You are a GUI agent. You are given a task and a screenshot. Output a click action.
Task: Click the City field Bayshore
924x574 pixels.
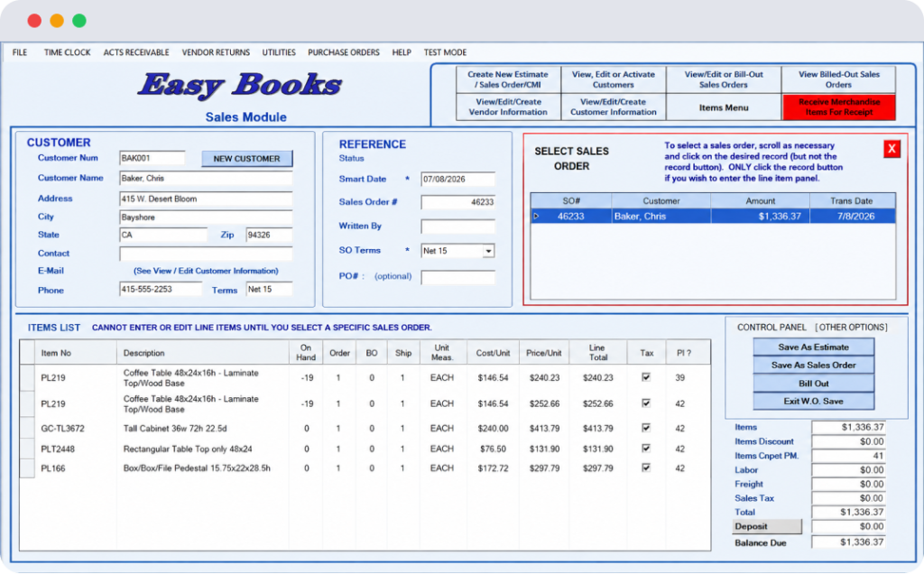(x=206, y=217)
